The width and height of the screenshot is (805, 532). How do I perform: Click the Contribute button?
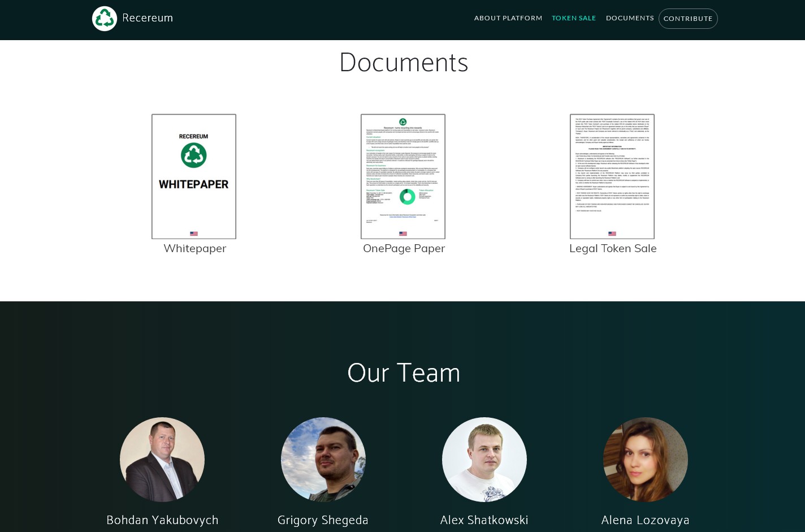[688, 19]
